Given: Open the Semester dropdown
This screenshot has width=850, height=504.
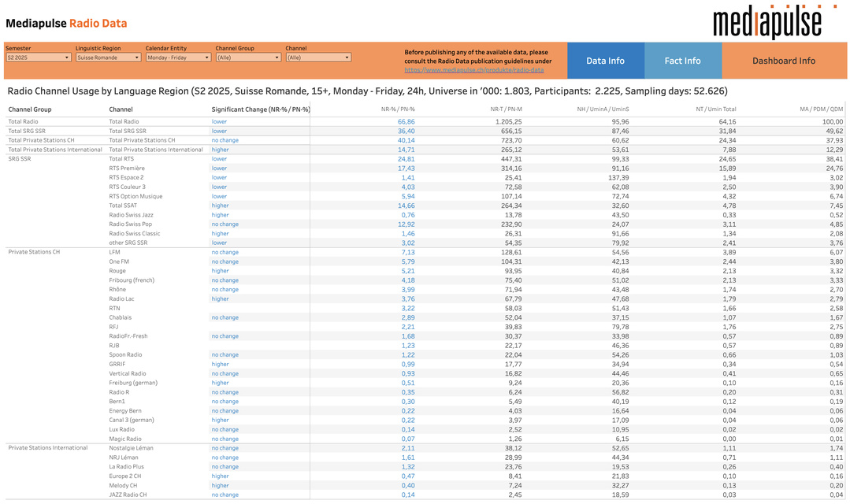Looking at the screenshot, I should coord(38,57).
